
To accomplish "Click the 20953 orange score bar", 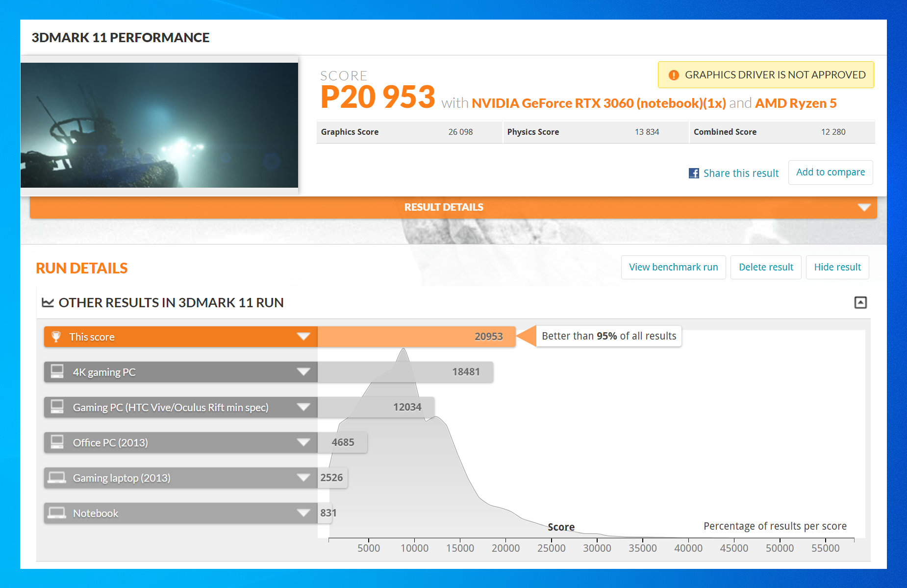I will click(x=416, y=337).
